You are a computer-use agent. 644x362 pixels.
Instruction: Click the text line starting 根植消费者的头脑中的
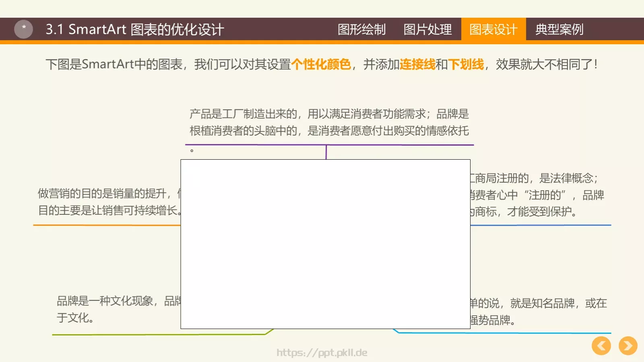click(x=329, y=131)
